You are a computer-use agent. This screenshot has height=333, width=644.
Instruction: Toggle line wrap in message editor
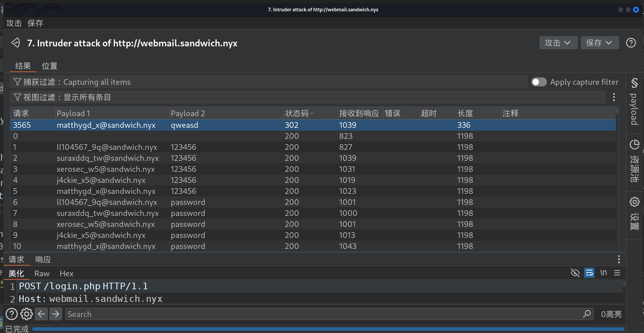(589, 273)
